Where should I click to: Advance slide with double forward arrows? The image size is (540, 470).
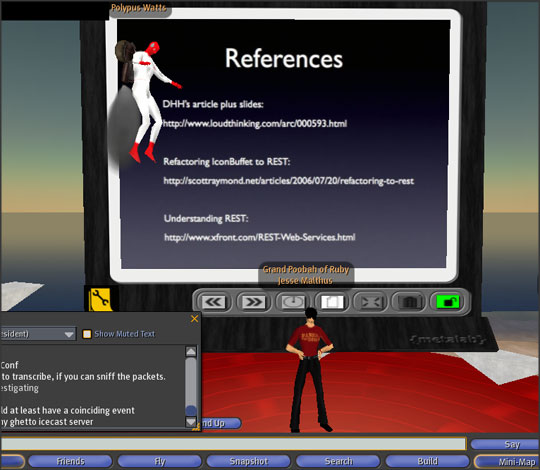[x=253, y=302]
